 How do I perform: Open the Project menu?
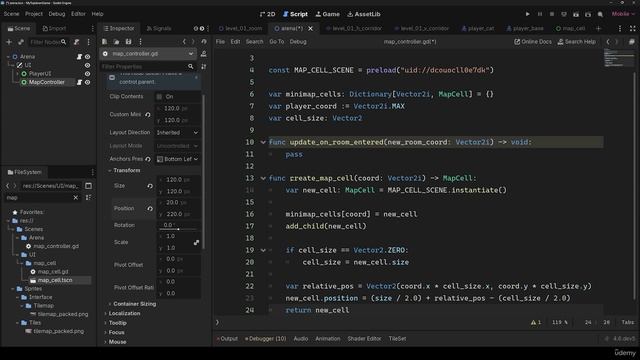coord(34,14)
